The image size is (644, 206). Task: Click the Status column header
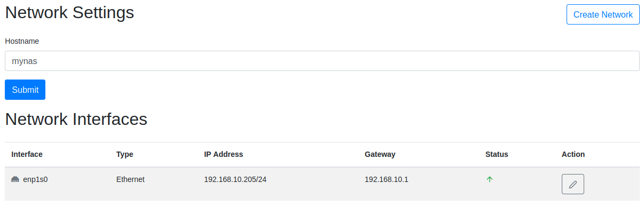(x=497, y=154)
